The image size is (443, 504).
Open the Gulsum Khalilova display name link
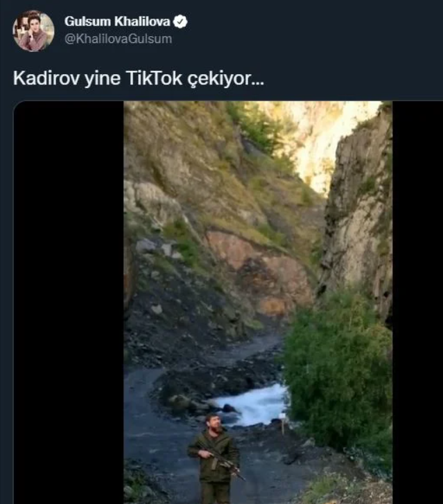[x=117, y=21]
